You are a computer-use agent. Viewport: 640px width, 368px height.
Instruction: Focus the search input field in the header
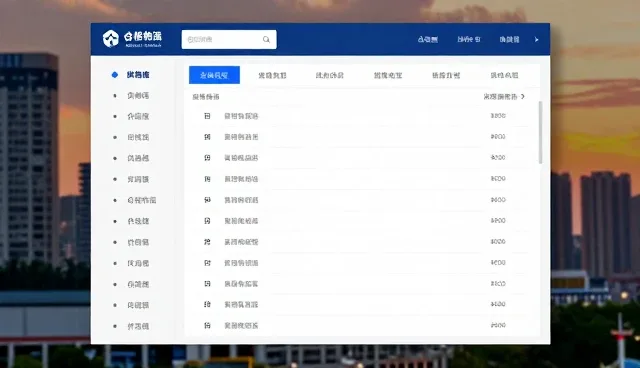(229, 40)
